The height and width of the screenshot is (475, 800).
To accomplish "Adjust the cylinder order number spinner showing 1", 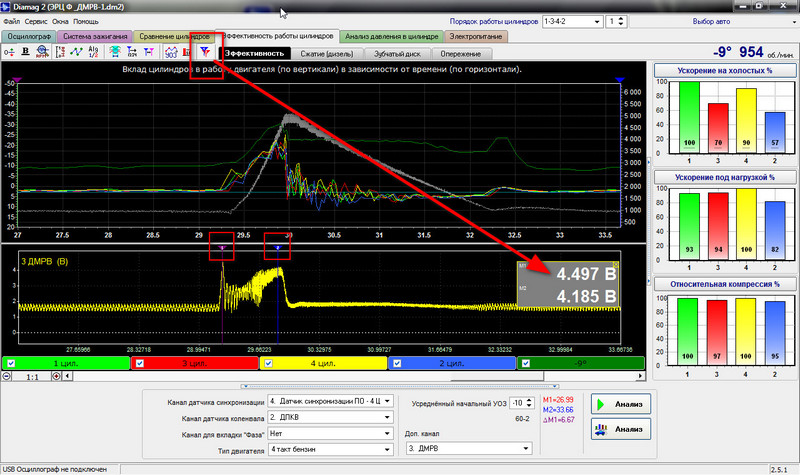I will (x=620, y=21).
